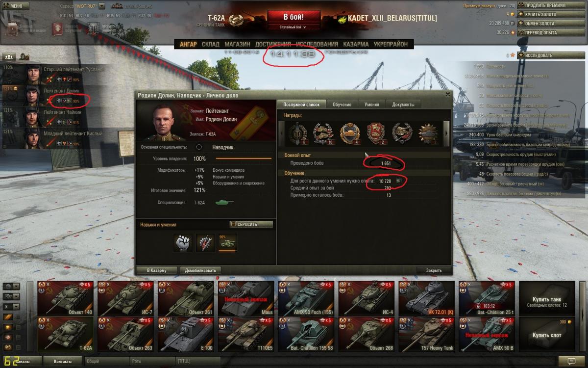Open the tier X filter dropdown
The width and height of the screenshot is (588, 368).
(11, 307)
